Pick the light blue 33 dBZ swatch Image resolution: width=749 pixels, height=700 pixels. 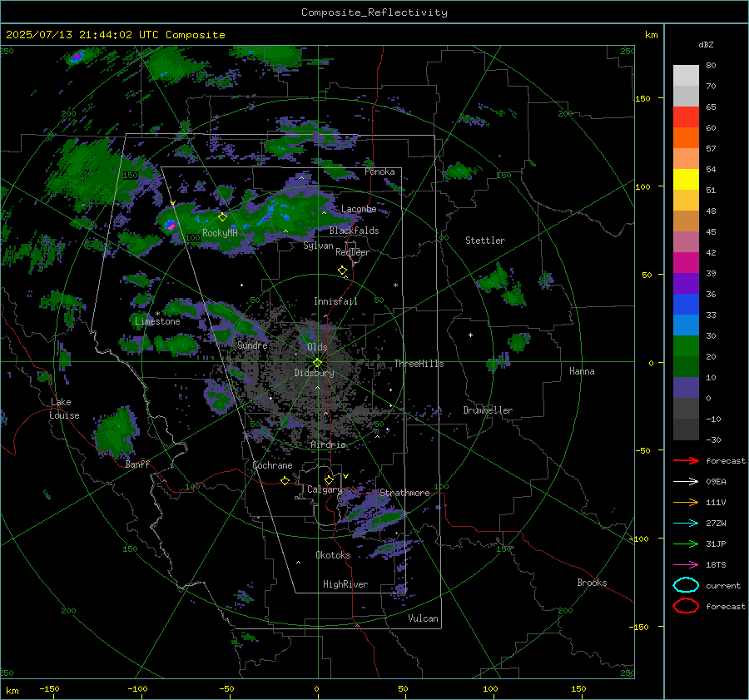click(686, 325)
